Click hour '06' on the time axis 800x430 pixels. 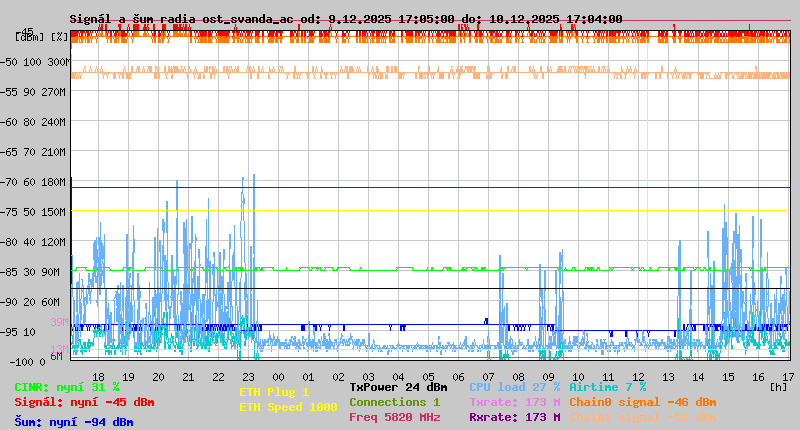point(459,377)
